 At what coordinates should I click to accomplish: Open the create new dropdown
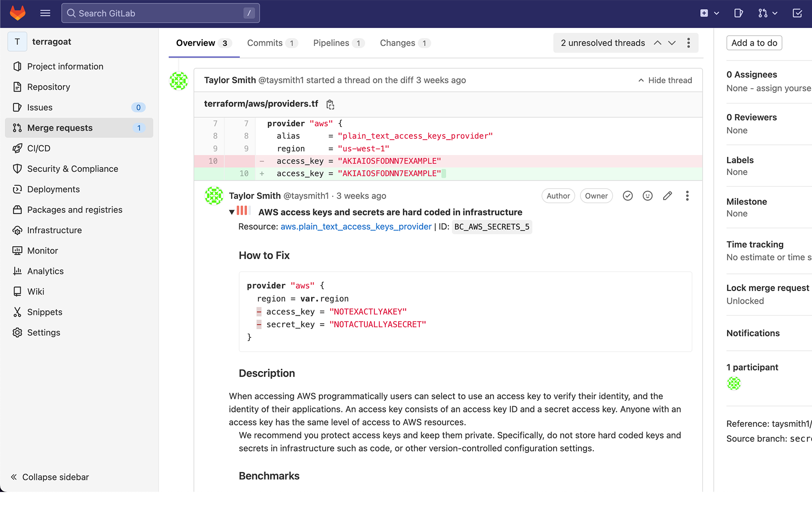click(x=709, y=13)
